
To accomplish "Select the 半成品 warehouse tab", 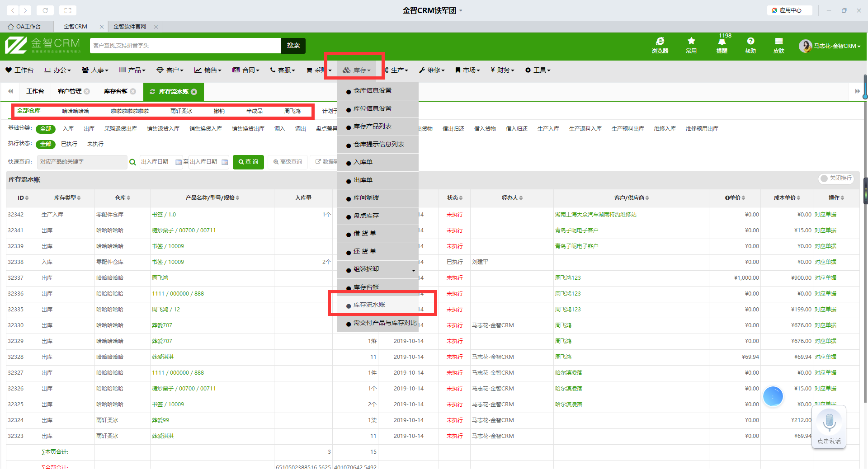I will point(255,111).
